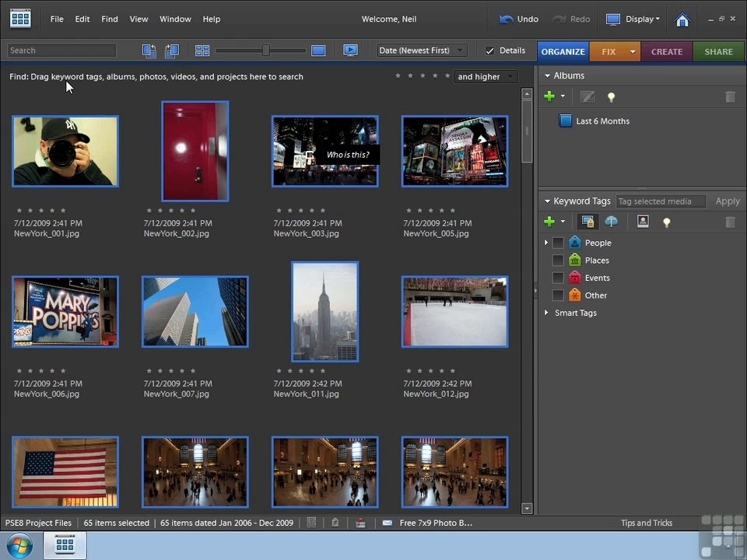Viewport: 747px width, 560px height.
Task: Select the NewYork_011.jpg thumbnail
Action: (325, 312)
